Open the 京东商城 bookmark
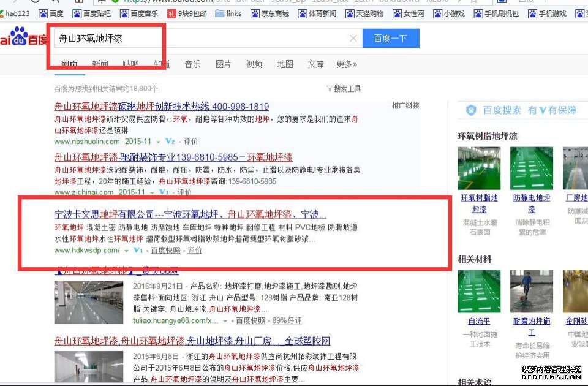The height and width of the screenshot is (386, 588). click(270, 13)
